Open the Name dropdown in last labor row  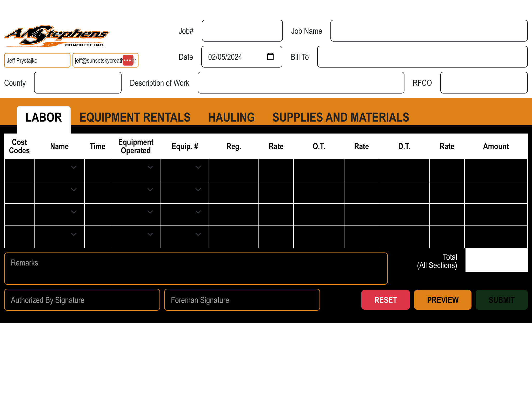(x=74, y=234)
